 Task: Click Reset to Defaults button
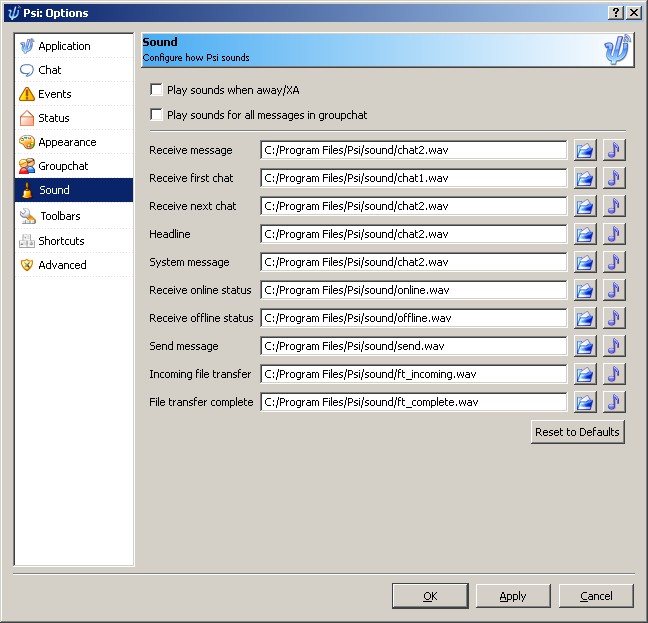point(577,432)
